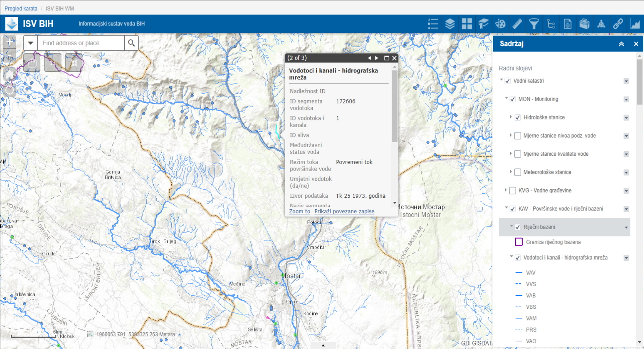Uncheck the Hidrološke stanice layer
Screen dimensions: 644x349
pyautogui.click(x=518, y=117)
